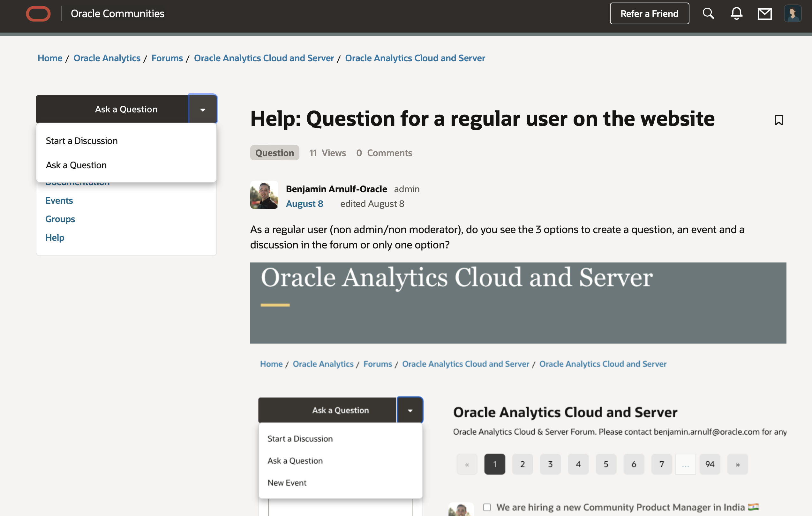Open the user profile avatar menu

tap(793, 14)
